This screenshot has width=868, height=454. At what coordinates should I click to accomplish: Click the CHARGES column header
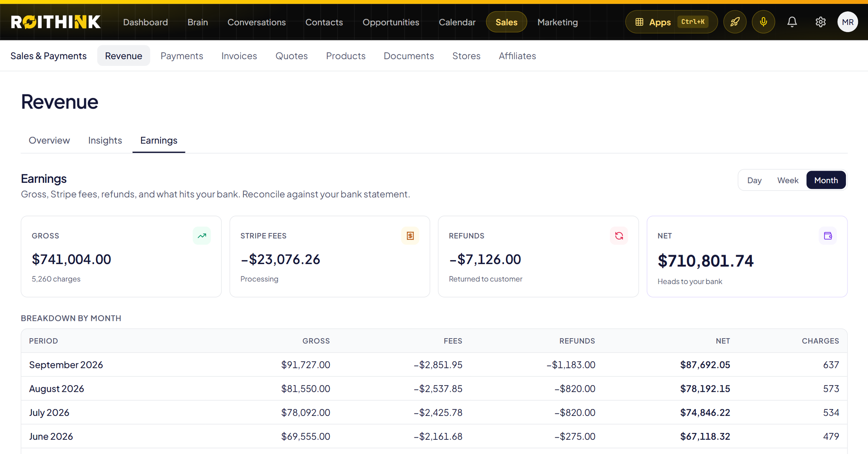click(x=820, y=341)
